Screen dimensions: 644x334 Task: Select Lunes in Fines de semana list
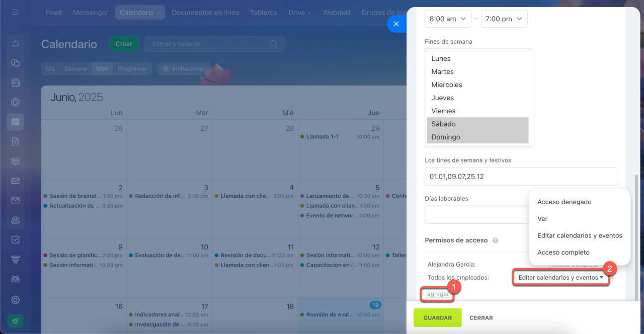point(478,58)
